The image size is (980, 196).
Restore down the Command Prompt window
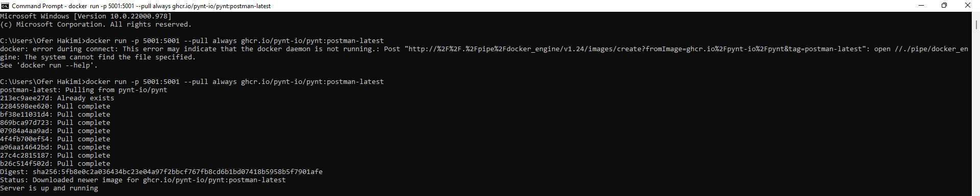pos(944,6)
